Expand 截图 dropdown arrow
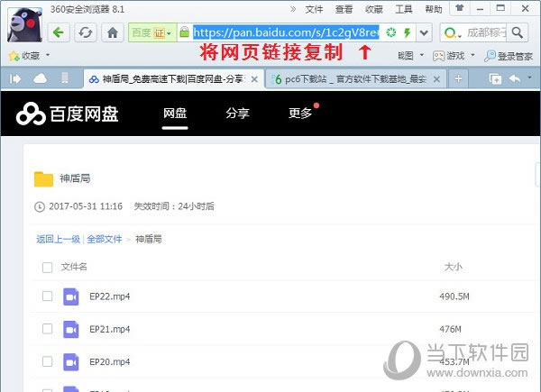This screenshot has height=392, width=541. (x=422, y=55)
